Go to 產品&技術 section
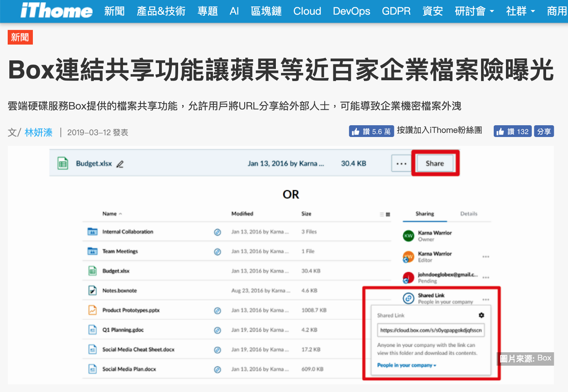This screenshot has width=568, height=392. [161, 11]
